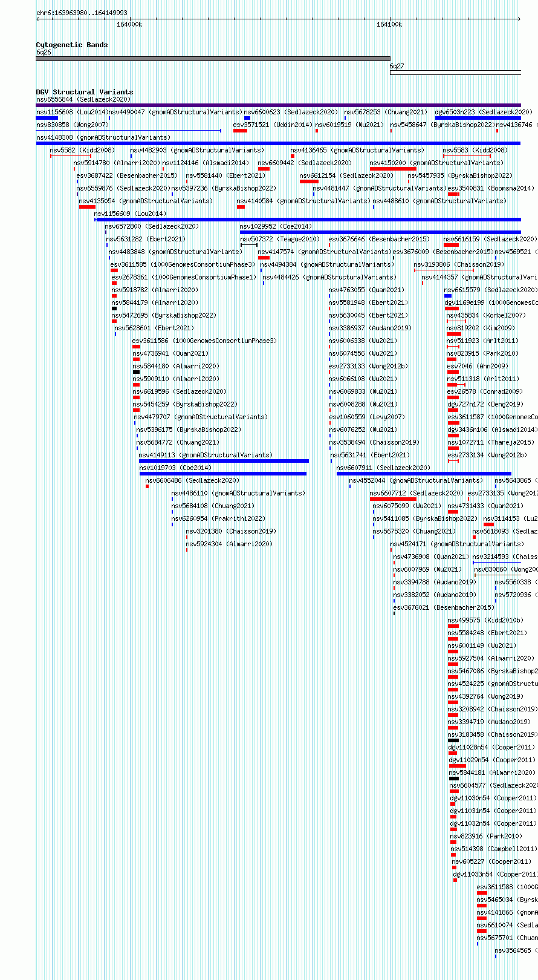538x980 pixels.
Task: Open nsv4482903 gnomAD variant
Action: point(197,150)
